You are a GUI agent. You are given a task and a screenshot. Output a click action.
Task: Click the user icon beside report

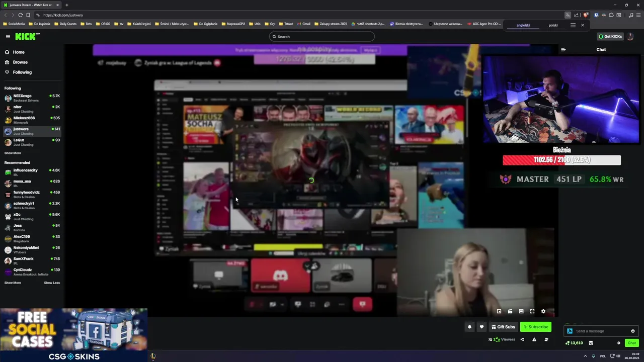[x=546, y=339]
